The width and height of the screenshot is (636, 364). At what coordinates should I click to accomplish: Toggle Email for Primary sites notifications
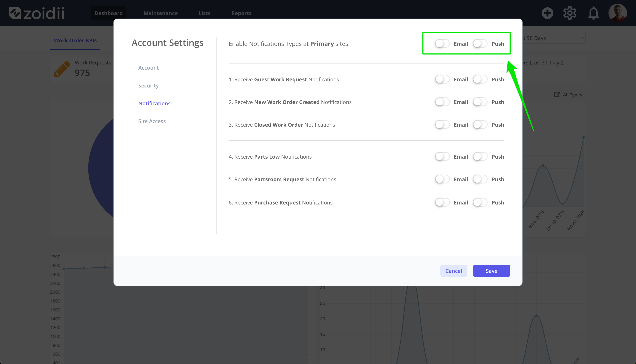pos(442,43)
